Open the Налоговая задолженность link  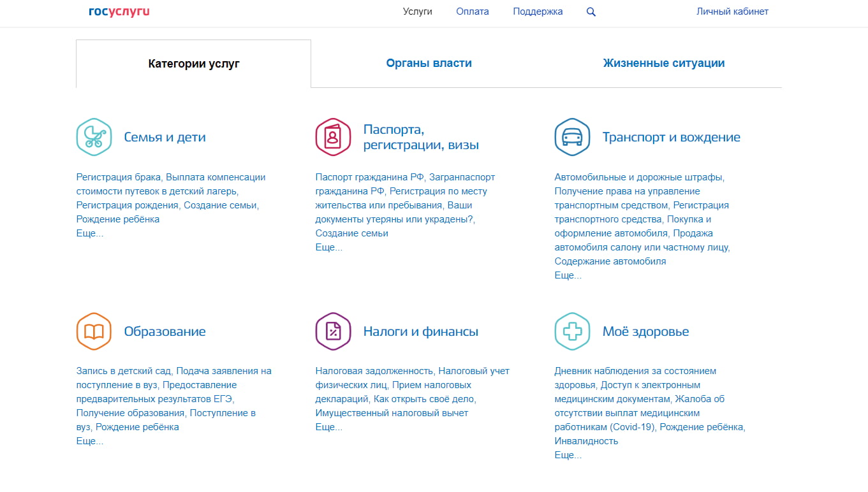374,371
